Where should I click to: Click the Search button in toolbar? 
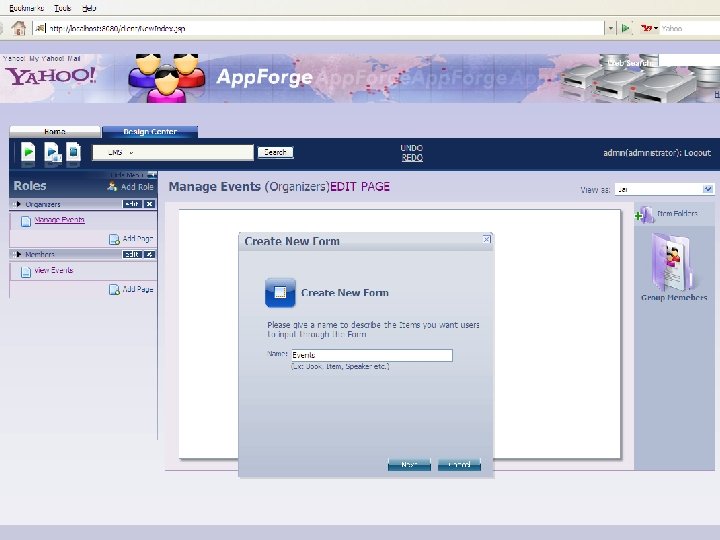click(275, 152)
